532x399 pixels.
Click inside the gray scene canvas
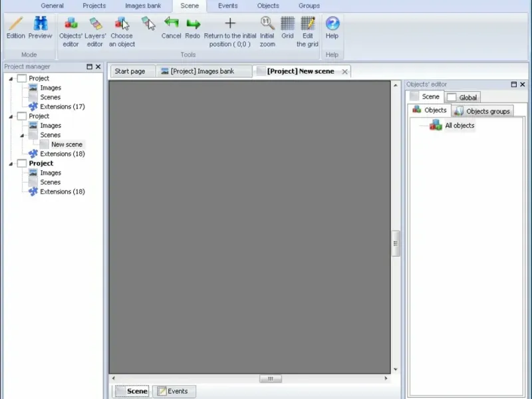tap(250, 227)
